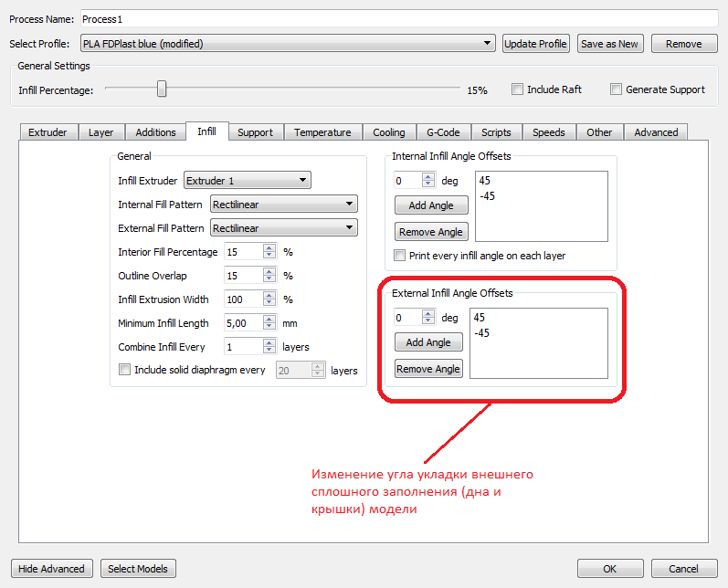Select -45 in Internal Infill Angle Offsets list
Screen dimensions: 728x588
(487, 196)
